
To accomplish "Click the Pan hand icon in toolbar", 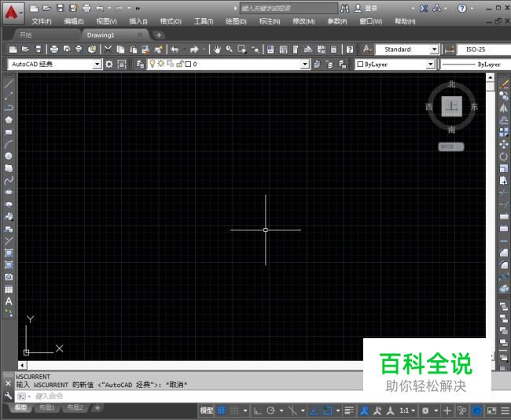I will 217,50.
